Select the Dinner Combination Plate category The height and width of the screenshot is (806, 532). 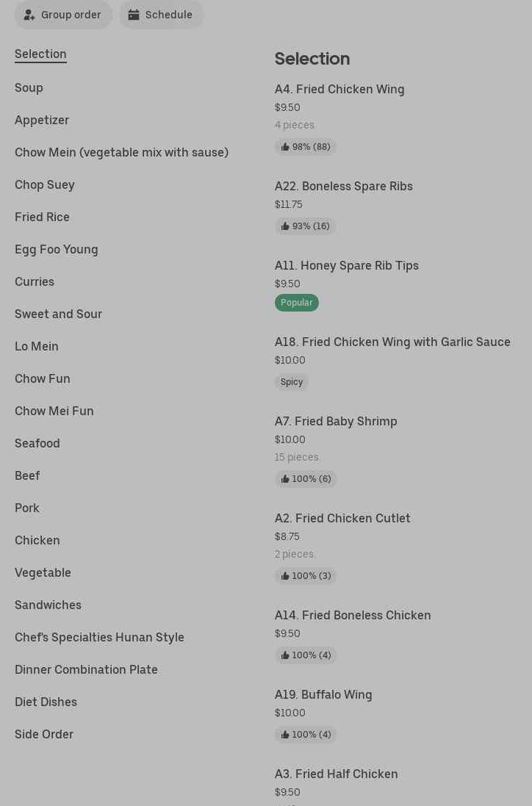point(86,669)
